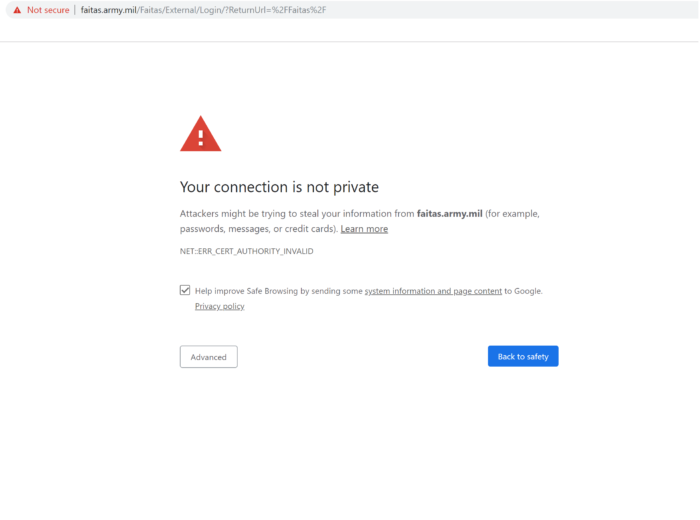Click the word Google in Safe Browsing sentence
700x520 pixels.
pyautogui.click(x=527, y=291)
